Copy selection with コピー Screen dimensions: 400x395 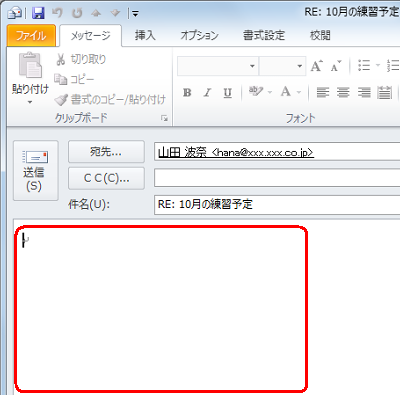pos(74,79)
